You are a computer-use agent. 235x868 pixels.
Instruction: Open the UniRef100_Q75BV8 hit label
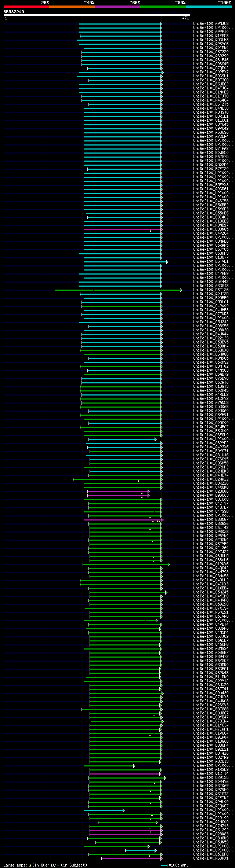(x=211, y=379)
